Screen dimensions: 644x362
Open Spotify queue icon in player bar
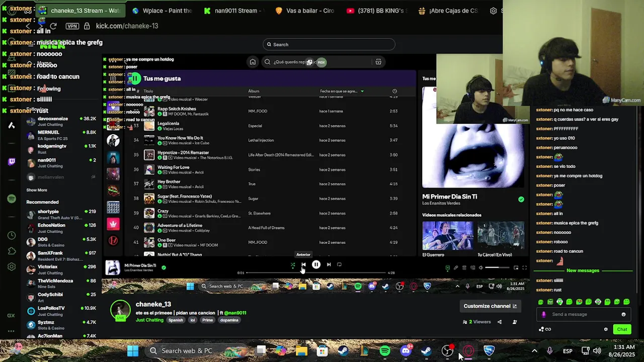pos(464,268)
